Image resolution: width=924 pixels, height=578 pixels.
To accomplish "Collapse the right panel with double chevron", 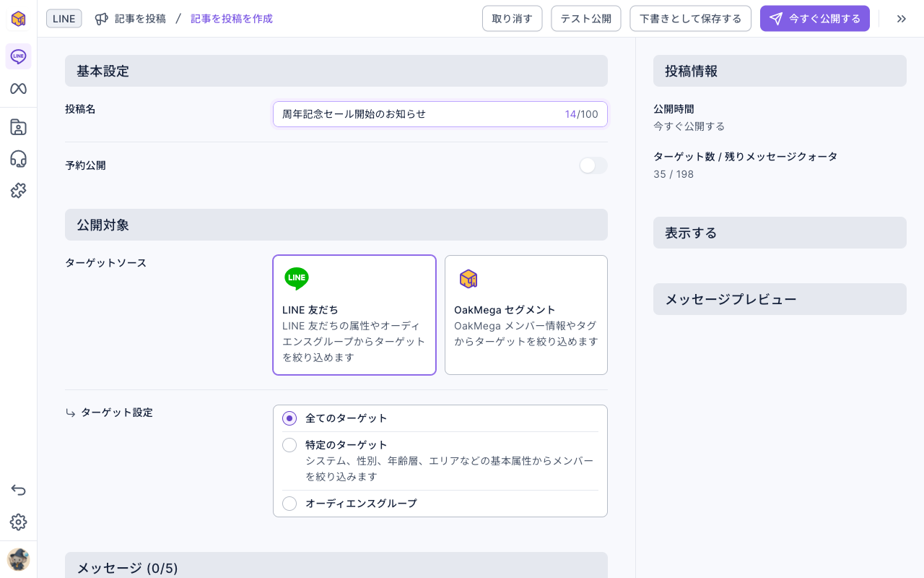I will coord(902,19).
